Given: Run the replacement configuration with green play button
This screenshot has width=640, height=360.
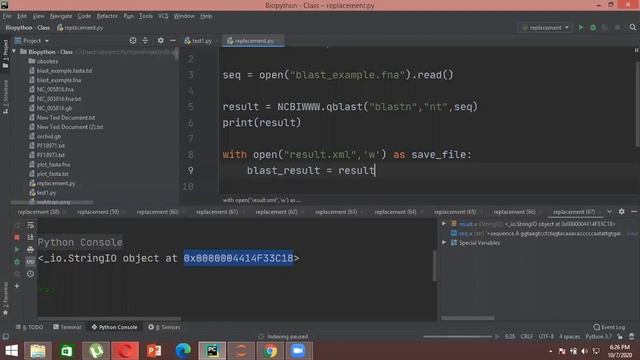Looking at the screenshot, I should coord(581,27).
